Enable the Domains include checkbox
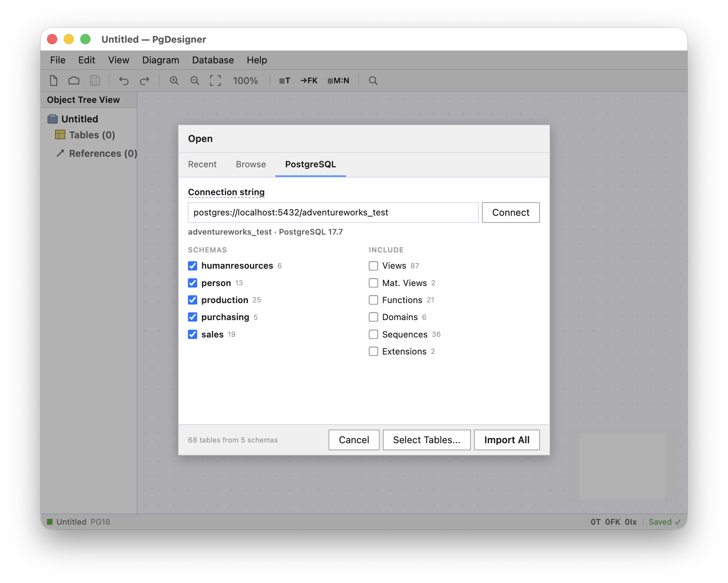 coord(373,317)
